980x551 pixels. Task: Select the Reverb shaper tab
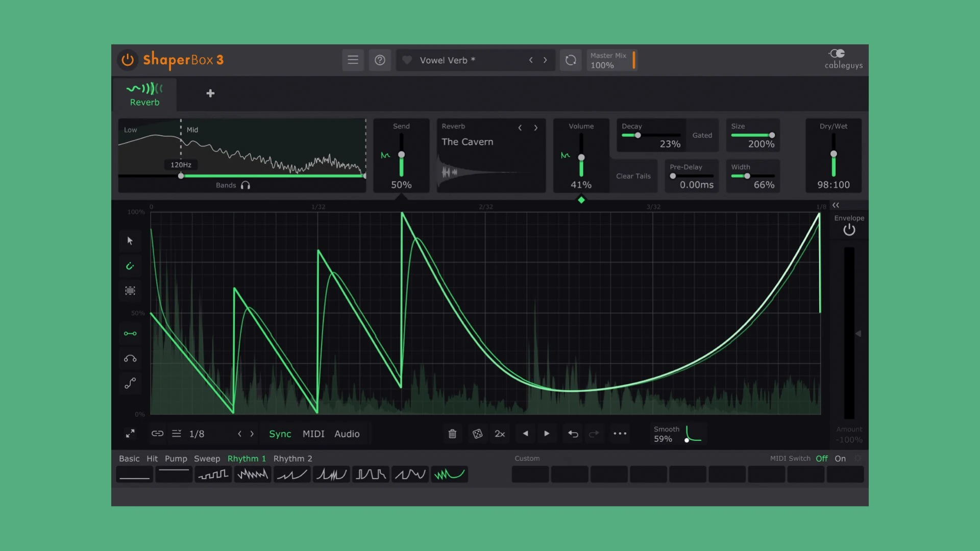tap(144, 94)
